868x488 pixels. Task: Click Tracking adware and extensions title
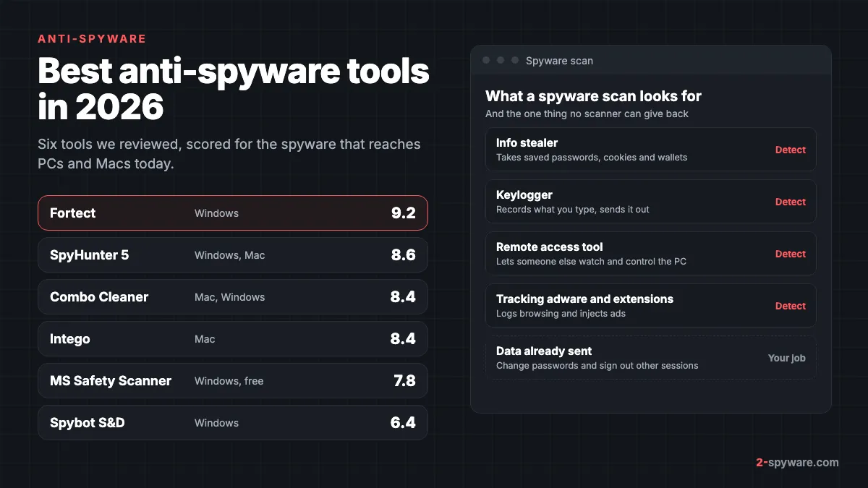pos(584,299)
